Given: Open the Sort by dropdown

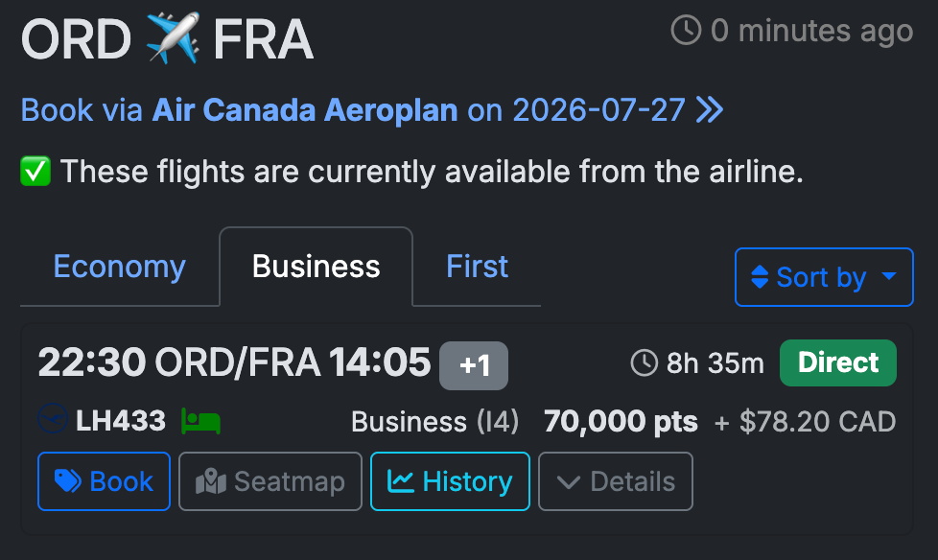Looking at the screenshot, I should coord(823,277).
